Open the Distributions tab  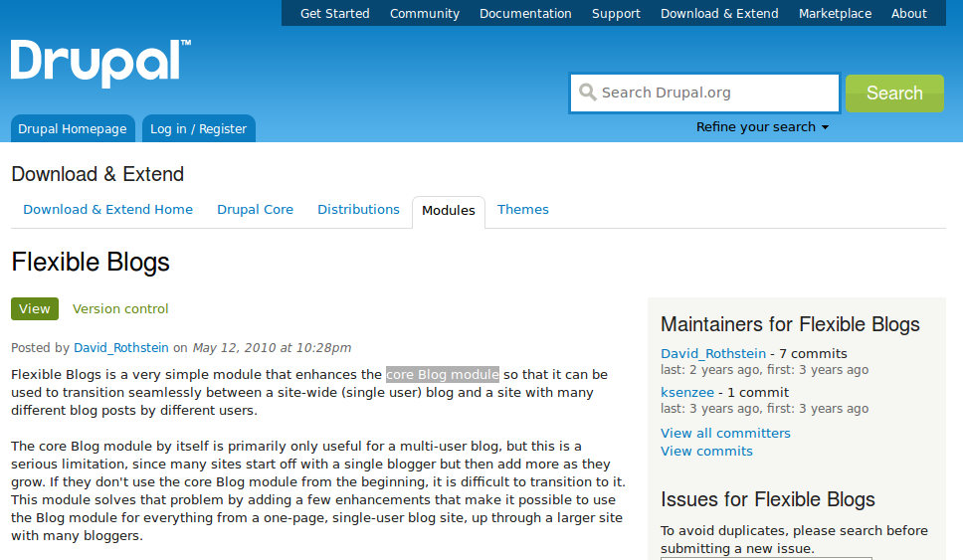coord(359,210)
